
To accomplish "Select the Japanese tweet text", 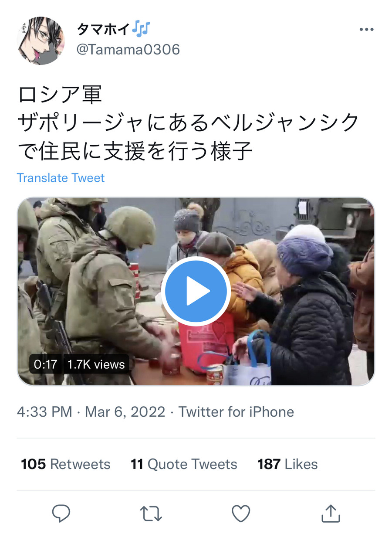I will pyautogui.click(x=188, y=123).
